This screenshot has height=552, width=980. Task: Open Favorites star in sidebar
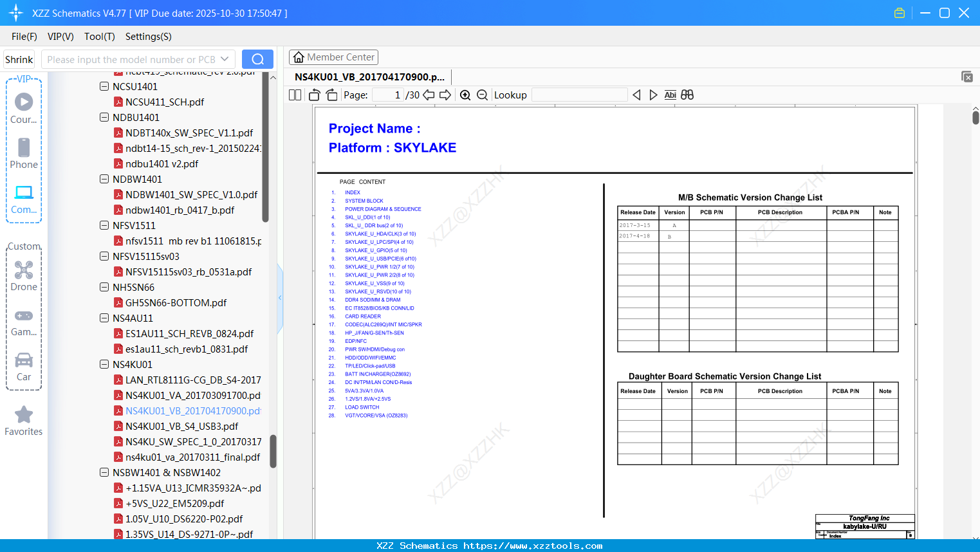24,421
